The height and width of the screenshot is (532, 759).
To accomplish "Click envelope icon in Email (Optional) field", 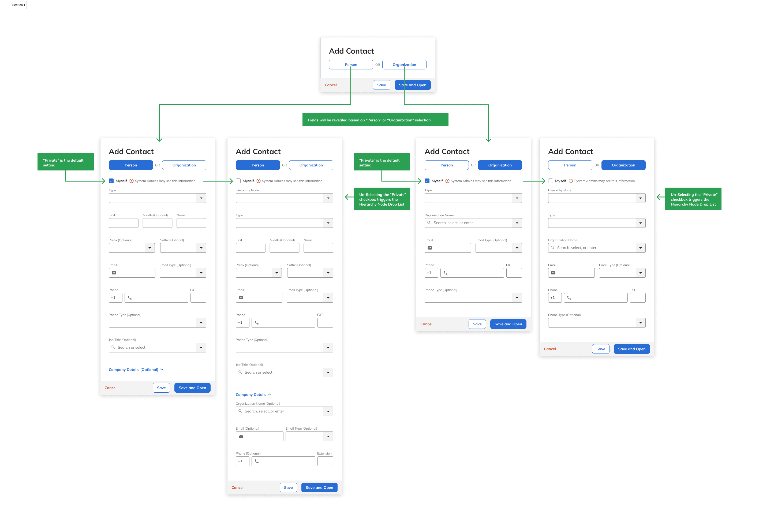I will (241, 436).
